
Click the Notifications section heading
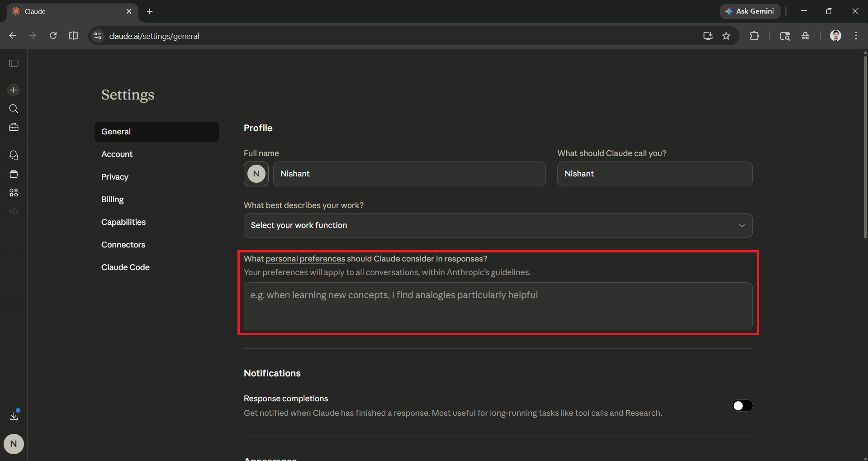(x=272, y=373)
